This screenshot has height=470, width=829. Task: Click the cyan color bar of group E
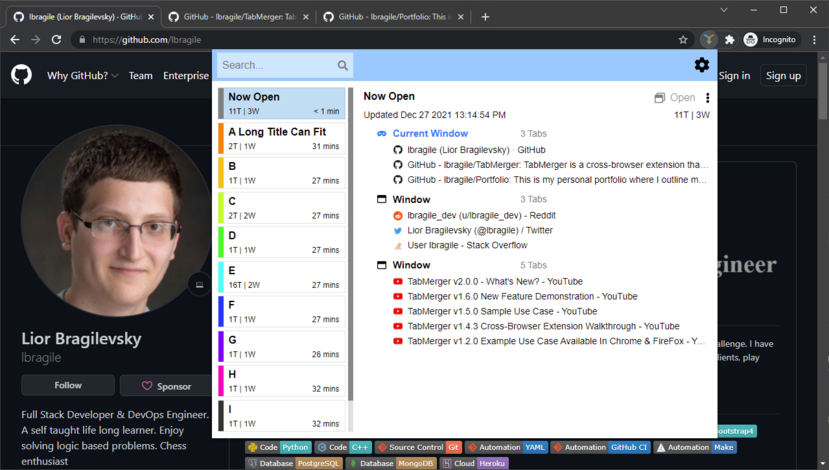click(x=221, y=277)
